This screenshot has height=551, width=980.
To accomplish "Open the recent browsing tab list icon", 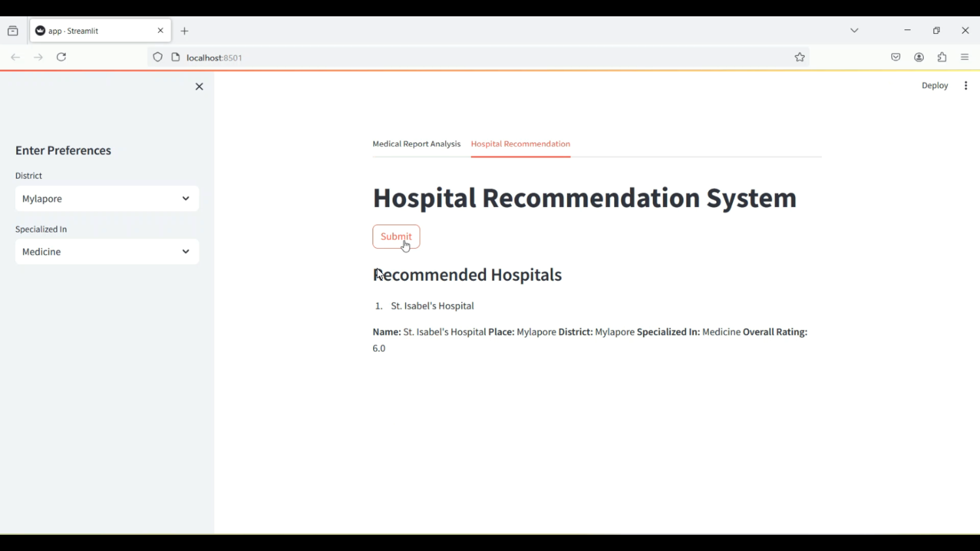I will 13,31.
